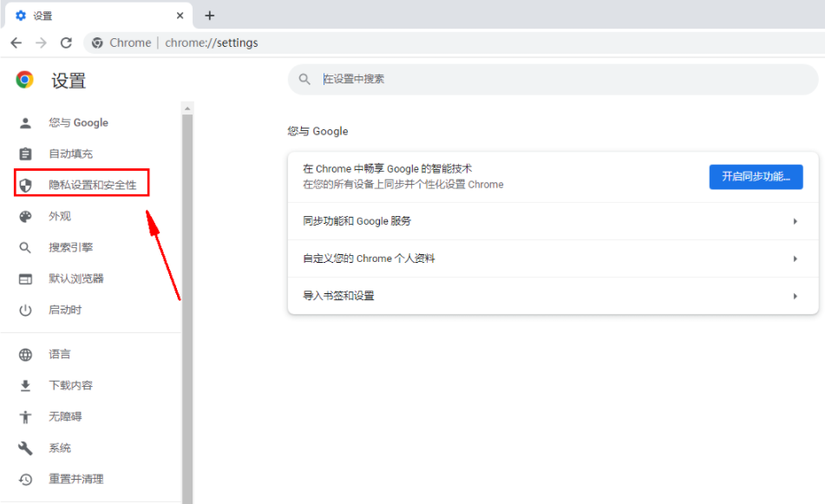Click the person icon for 您与 Google
The width and height of the screenshot is (825, 504).
tap(25, 123)
